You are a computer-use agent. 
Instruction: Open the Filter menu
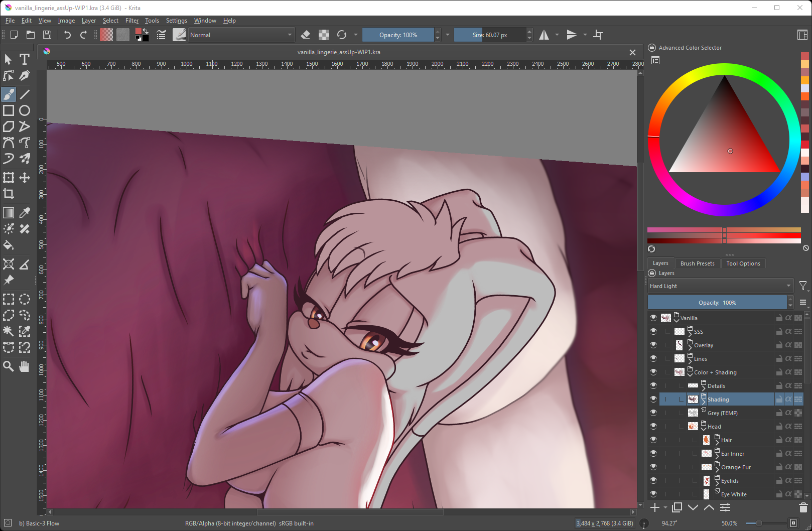pyautogui.click(x=132, y=21)
